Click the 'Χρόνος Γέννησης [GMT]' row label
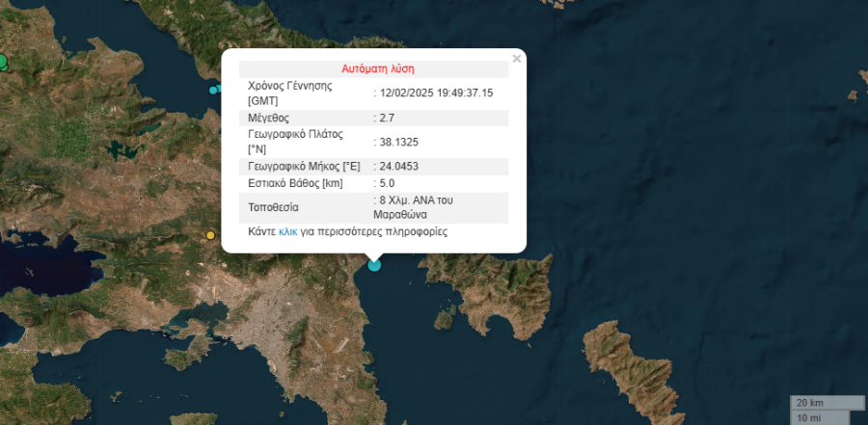868x425 pixels. pyautogui.click(x=290, y=93)
